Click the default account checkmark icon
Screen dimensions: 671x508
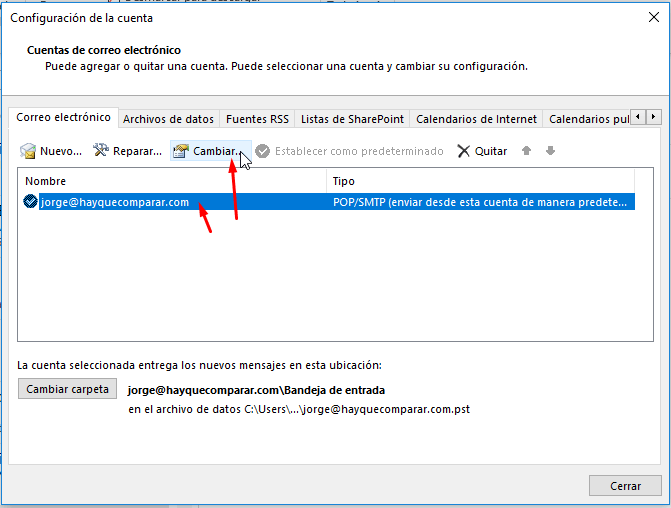[30, 201]
